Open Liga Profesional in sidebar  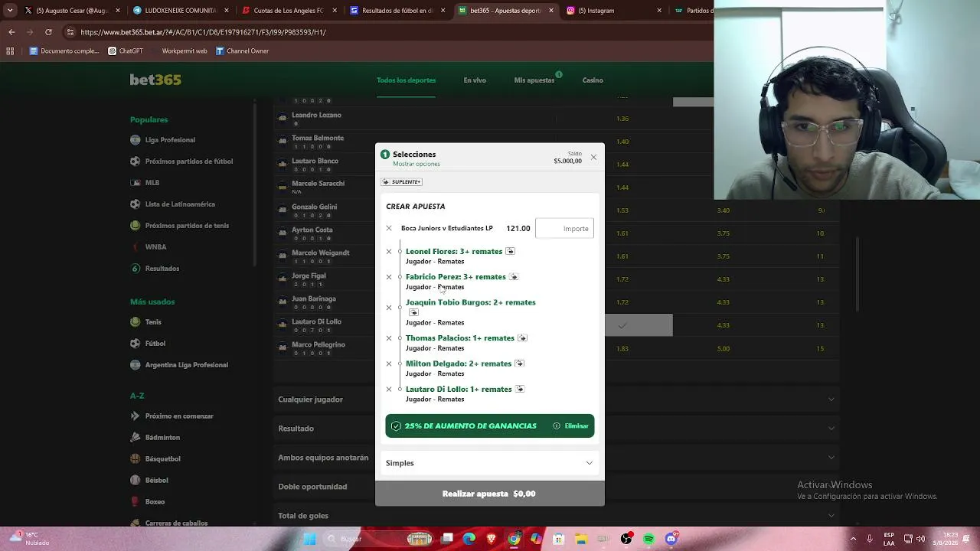coord(170,140)
